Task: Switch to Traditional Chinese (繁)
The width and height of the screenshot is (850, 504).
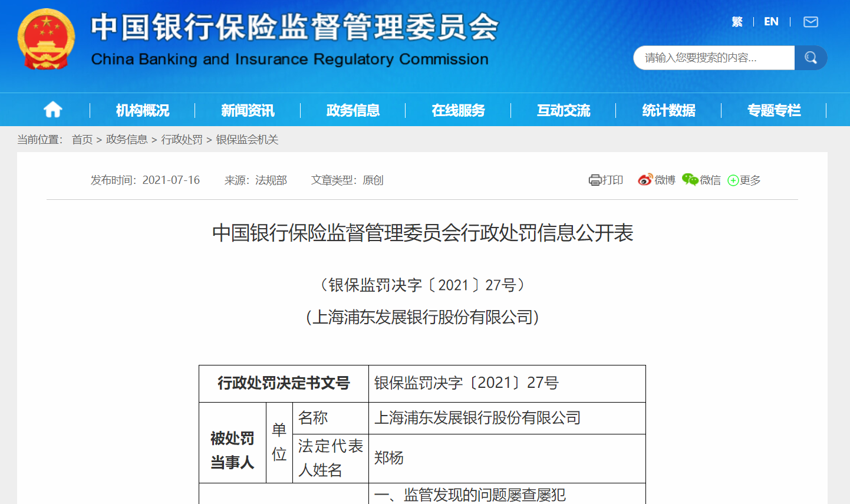Action: pos(737,22)
